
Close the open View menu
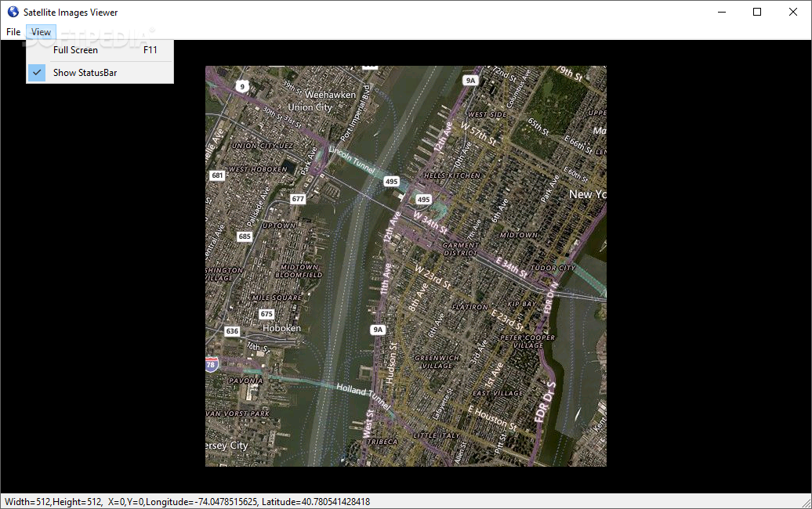click(x=41, y=32)
